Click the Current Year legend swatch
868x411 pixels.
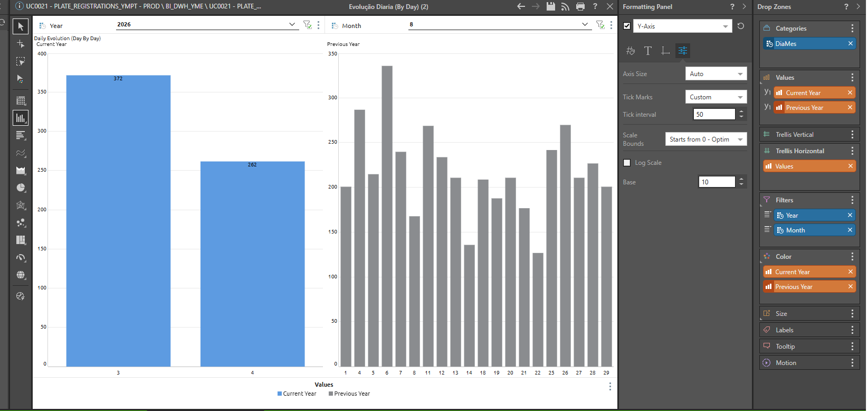click(280, 394)
